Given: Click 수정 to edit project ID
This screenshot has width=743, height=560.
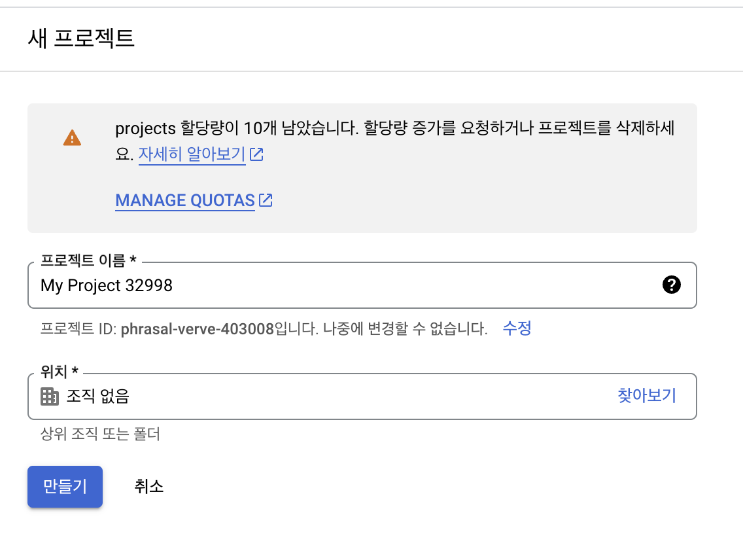Looking at the screenshot, I should [517, 328].
